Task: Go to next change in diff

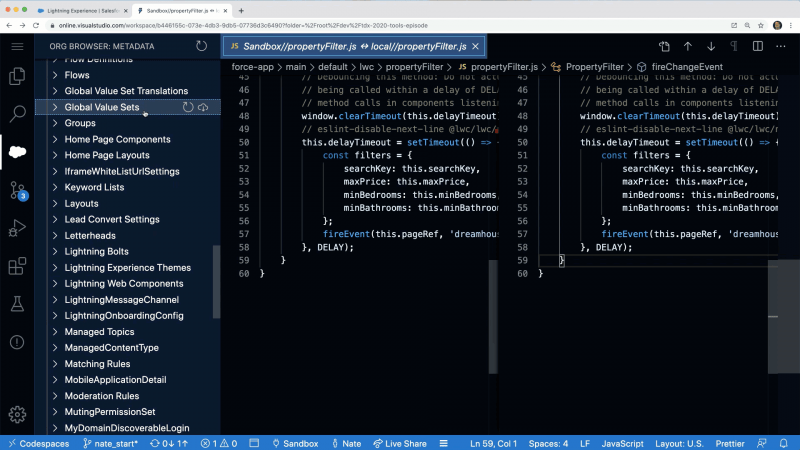Action: pyautogui.click(x=711, y=46)
